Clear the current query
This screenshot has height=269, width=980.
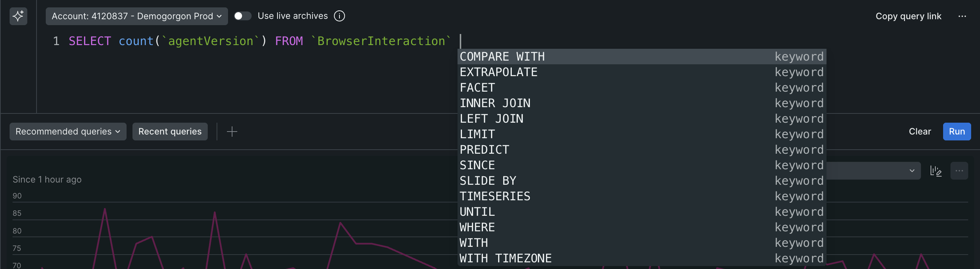[x=920, y=131]
